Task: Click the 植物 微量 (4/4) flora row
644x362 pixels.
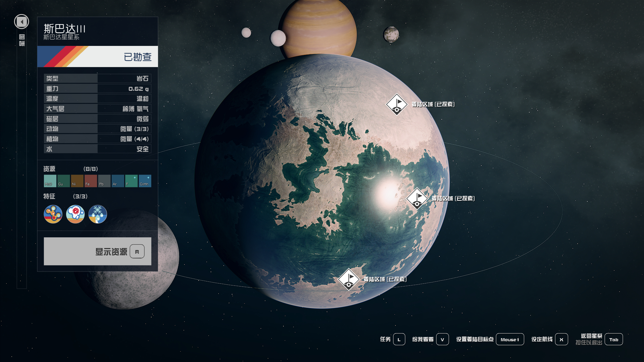Action: point(98,139)
